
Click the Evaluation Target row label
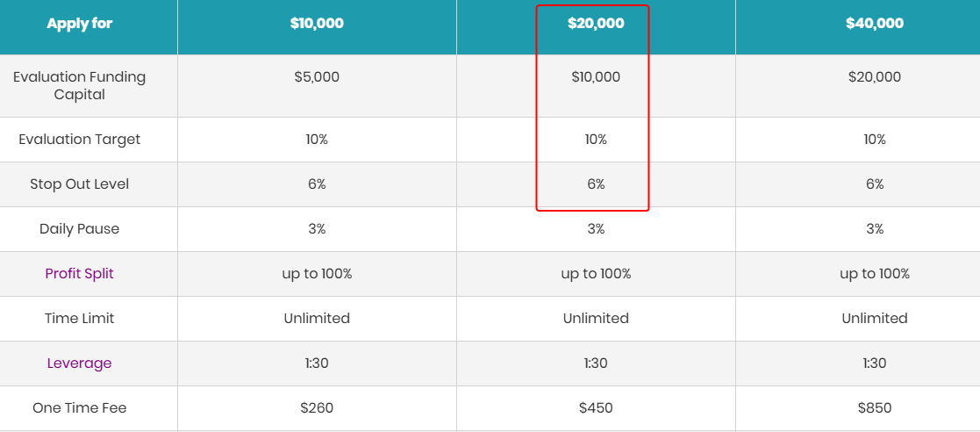tap(79, 140)
